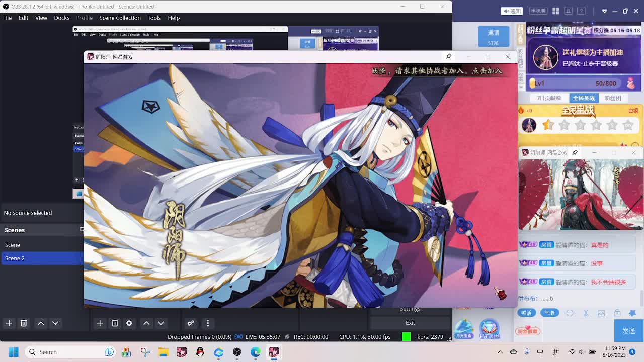This screenshot has height=362, width=644.
Task: Move Scene 2 up using the up chevron
Action: (41, 323)
